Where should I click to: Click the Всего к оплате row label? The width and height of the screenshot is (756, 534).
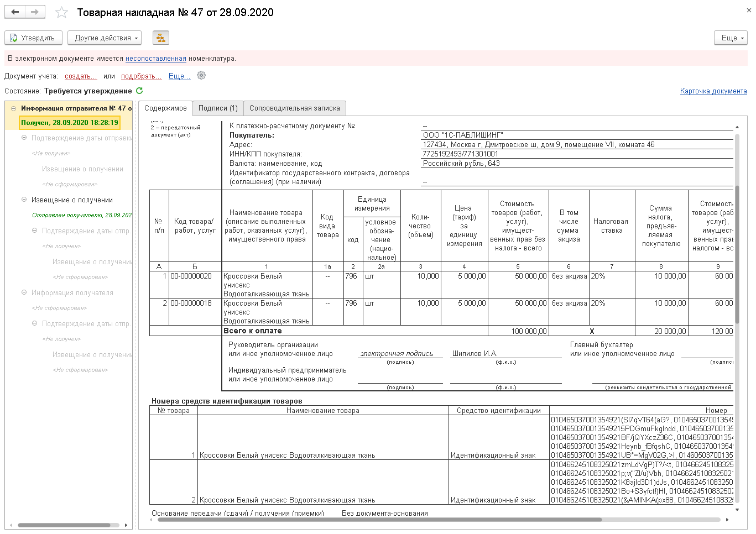[253, 331]
